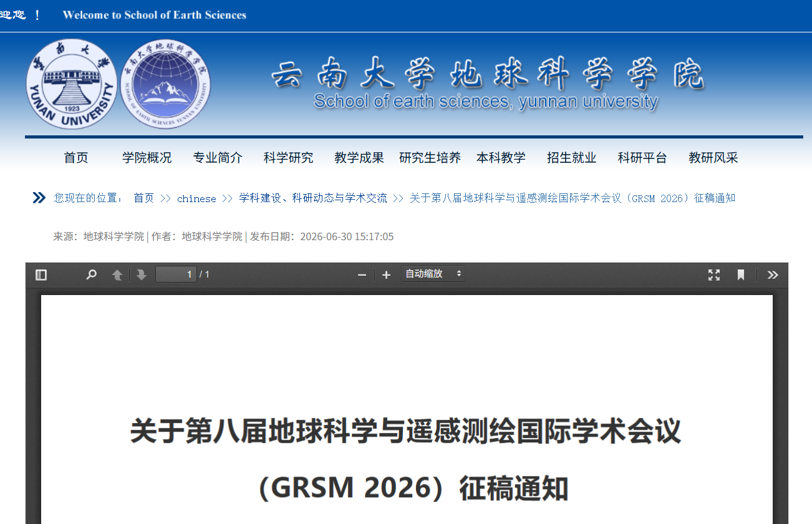Click the Yunnan University round logo
This screenshot has height=524, width=812.
pos(71,84)
